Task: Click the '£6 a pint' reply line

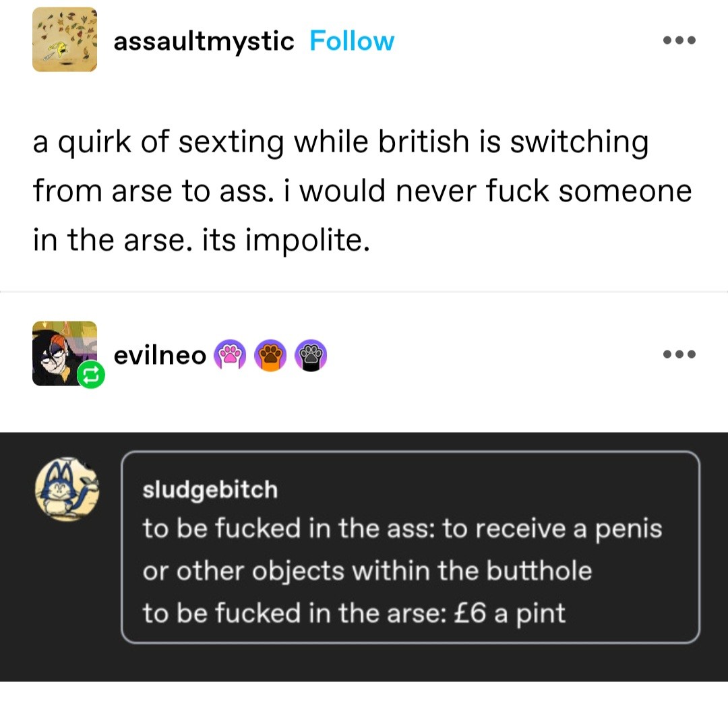Action: pos(354,613)
